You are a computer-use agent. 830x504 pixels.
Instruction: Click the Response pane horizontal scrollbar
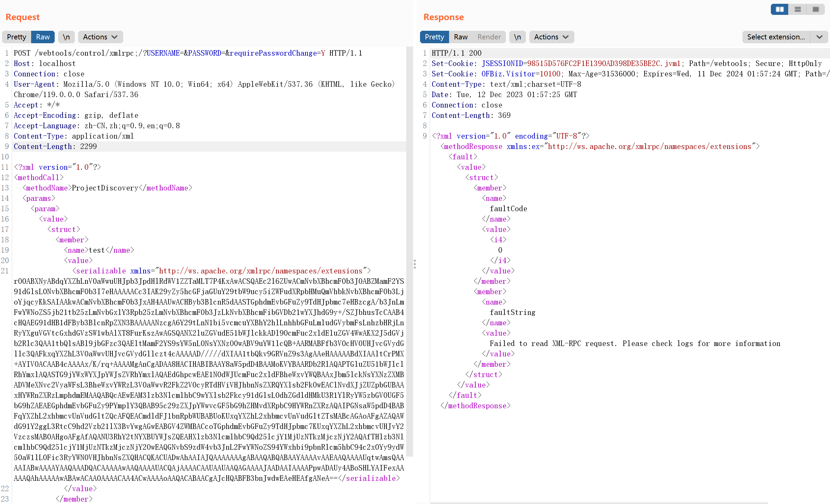coord(599,503)
